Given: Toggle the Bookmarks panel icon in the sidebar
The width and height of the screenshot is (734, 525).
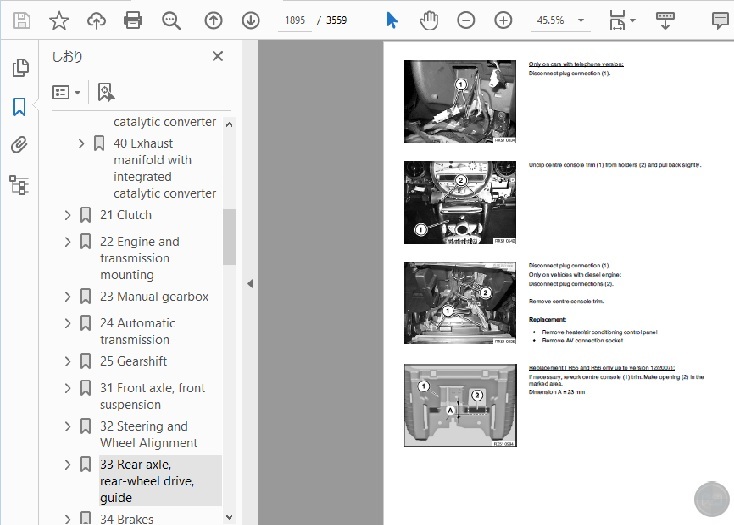Looking at the screenshot, I should coord(19,107).
